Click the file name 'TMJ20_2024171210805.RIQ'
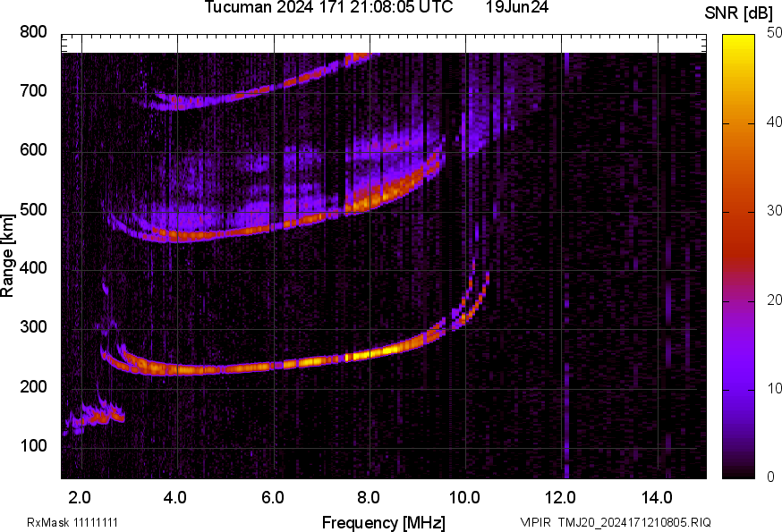 pos(634,522)
